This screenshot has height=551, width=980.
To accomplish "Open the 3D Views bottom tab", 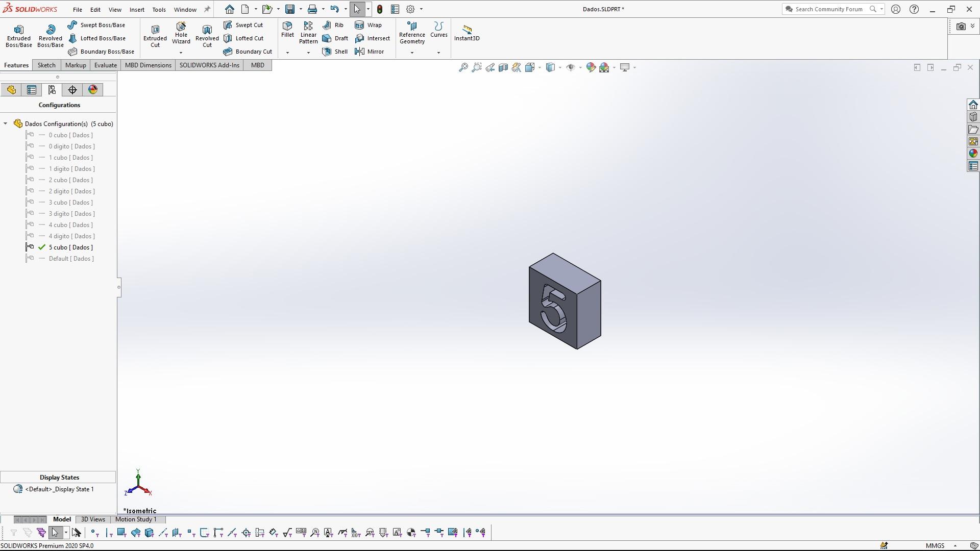I will click(93, 519).
